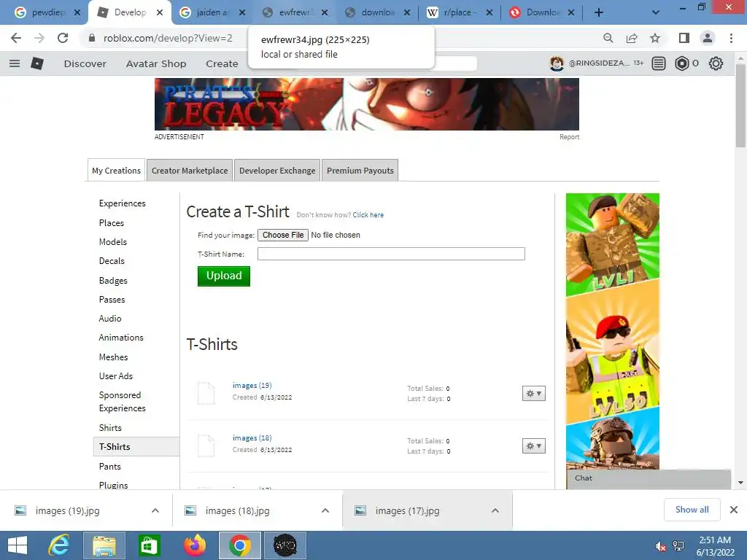747x560 pixels.
Task: Open gear dropdown for images (19) shirt
Action: (x=533, y=393)
